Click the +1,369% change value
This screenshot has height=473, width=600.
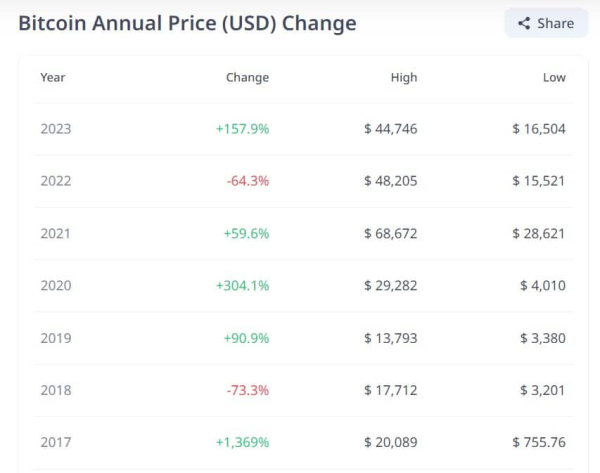coord(242,442)
